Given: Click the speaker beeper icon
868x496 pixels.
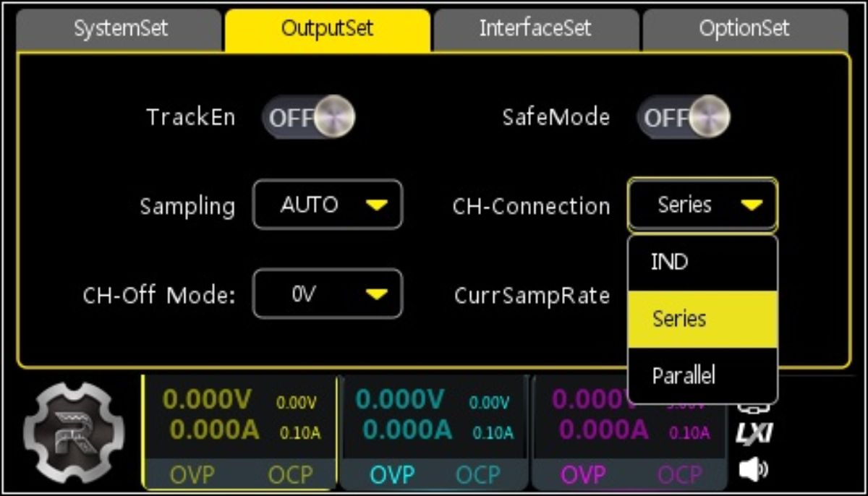Looking at the screenshot, I should (753, 470).
